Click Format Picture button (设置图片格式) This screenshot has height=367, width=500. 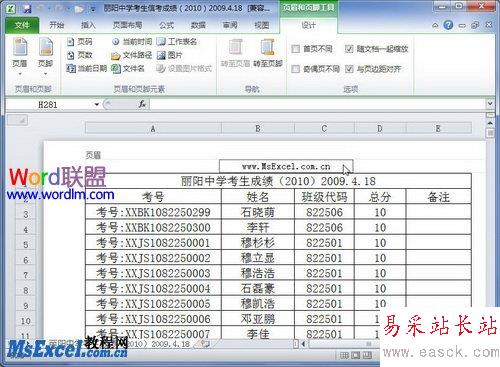[x=184, y=69]
